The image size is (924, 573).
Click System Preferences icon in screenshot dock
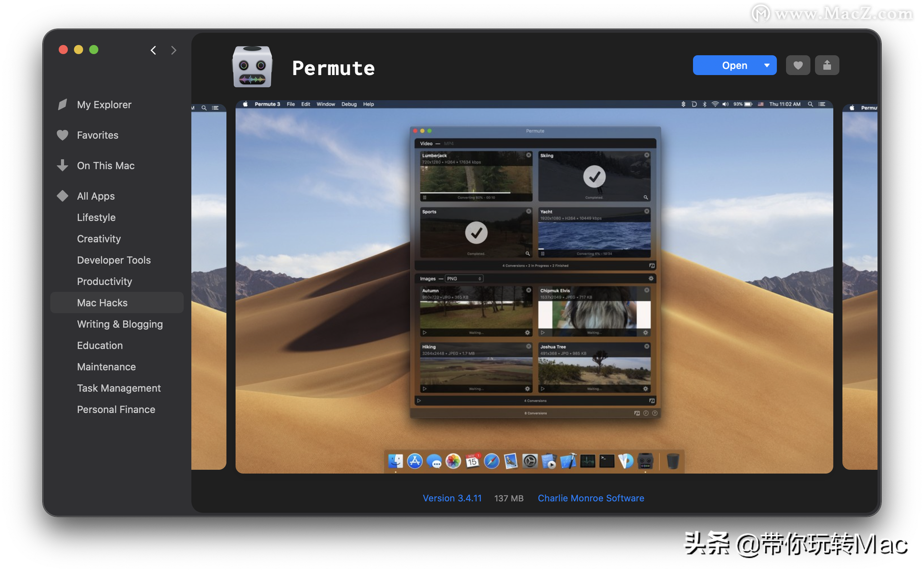(530, 461)
